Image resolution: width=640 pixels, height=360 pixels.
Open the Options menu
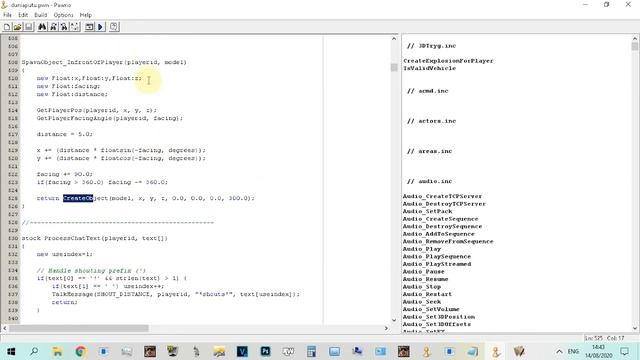click(63, 15)
